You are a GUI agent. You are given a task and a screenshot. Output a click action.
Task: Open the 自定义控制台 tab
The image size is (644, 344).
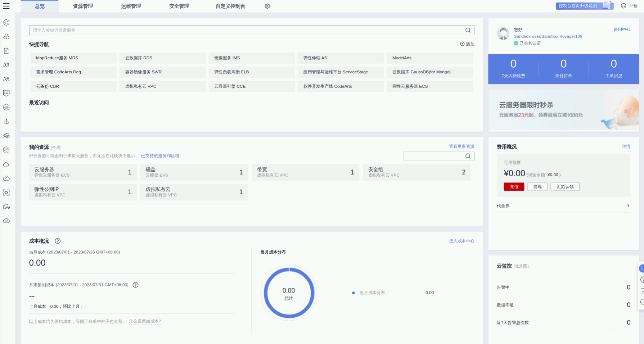coord(230,6)
